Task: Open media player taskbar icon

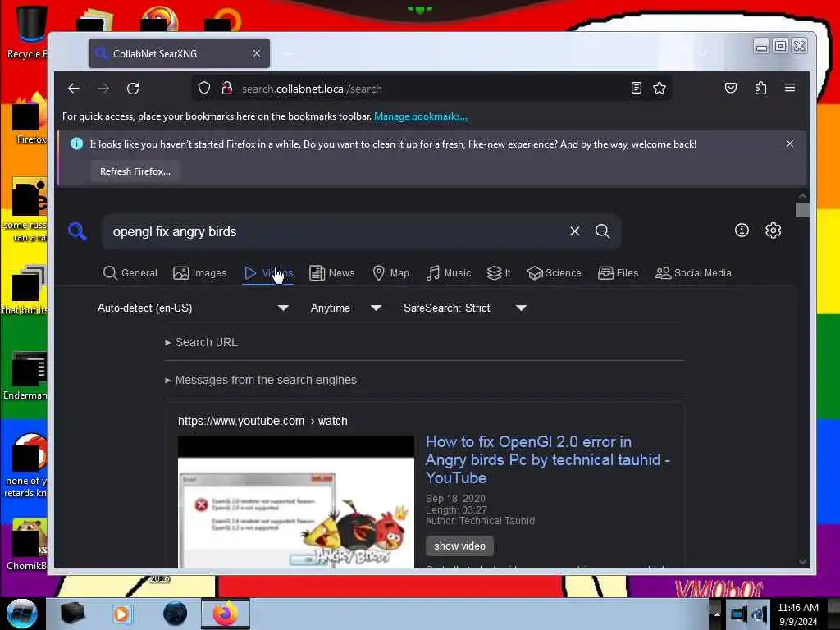Action: [121, 614]
